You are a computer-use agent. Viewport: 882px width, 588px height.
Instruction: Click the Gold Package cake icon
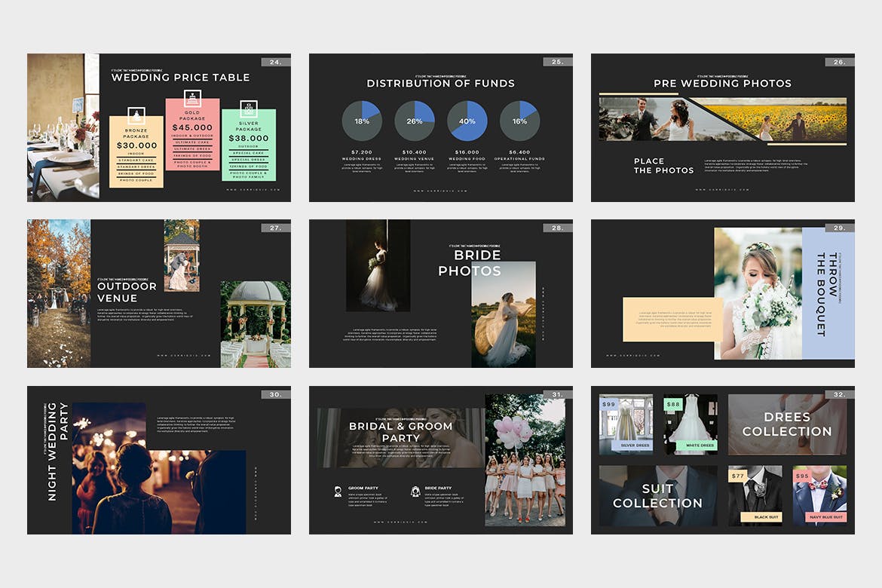[x=192, y=98]
